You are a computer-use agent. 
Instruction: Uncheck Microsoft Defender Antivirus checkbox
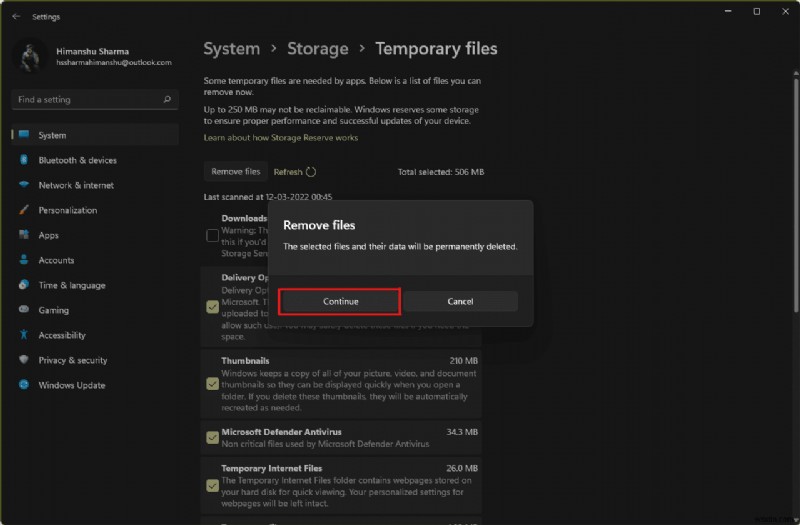coord(212,438)
